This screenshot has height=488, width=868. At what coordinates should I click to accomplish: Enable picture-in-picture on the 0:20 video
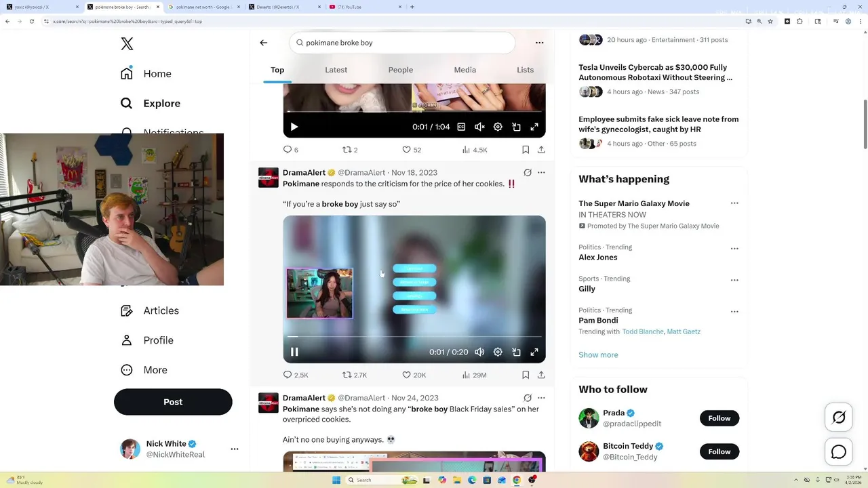coord(516,352)
